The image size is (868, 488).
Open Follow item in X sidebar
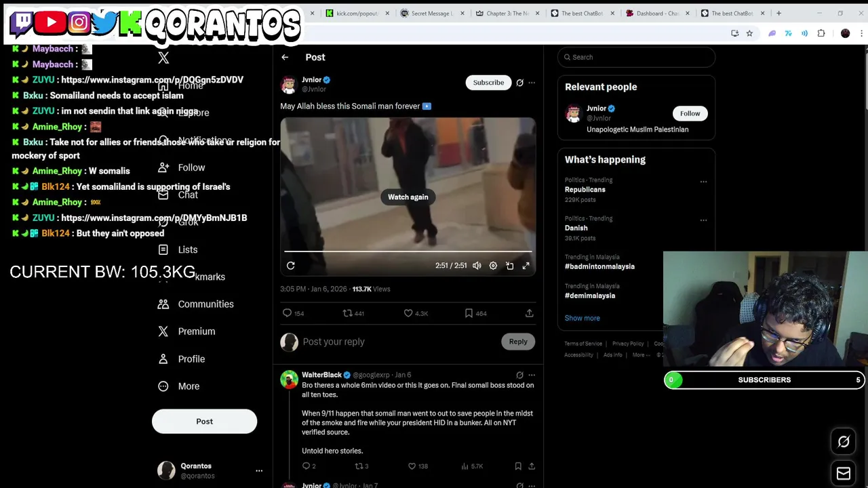click(181, 167)
